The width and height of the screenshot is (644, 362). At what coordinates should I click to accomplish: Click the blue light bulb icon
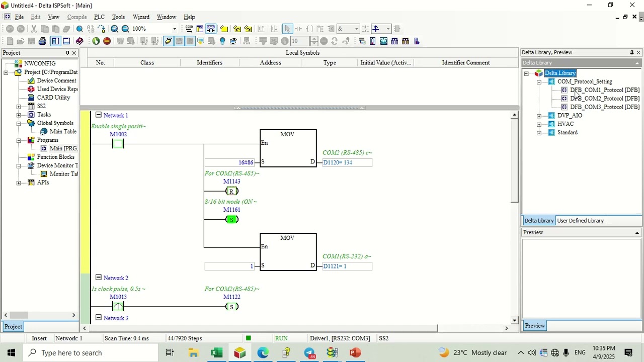click(222, 41)
